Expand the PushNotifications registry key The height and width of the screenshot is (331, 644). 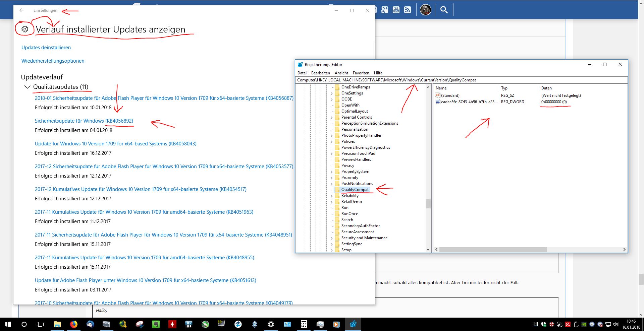(x=332, y=184)
